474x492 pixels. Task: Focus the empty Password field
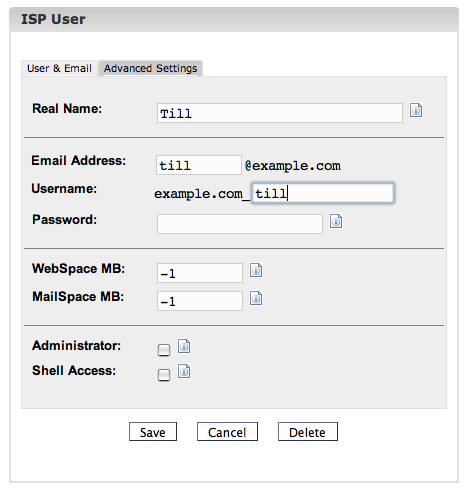pos(240,224)
